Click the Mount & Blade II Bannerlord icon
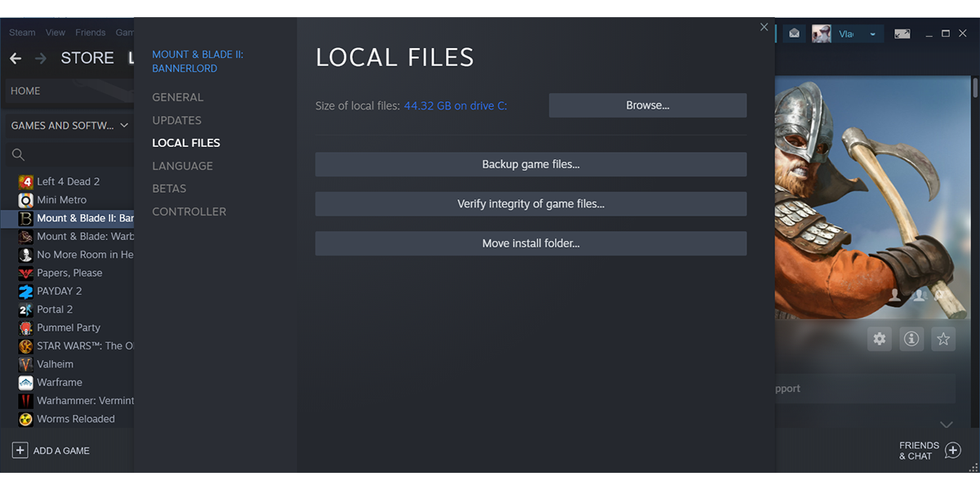The height and width of the screenshot is (490, 980). pos(25,218)
